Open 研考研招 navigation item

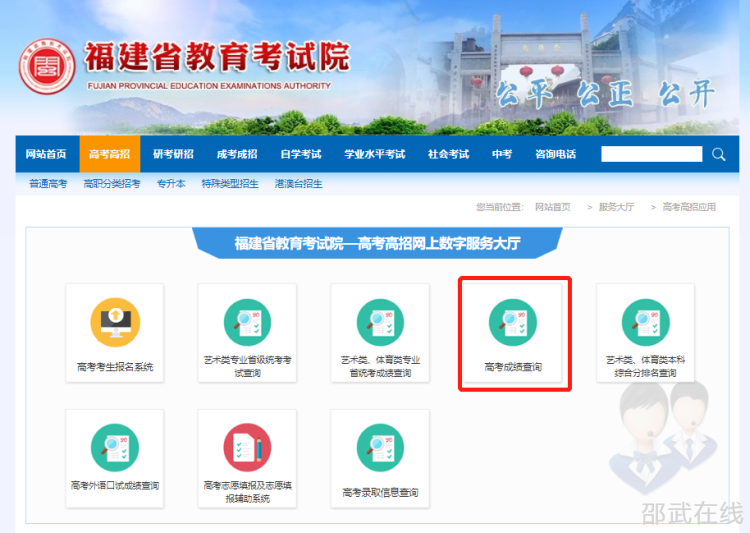[x=173, y=154]
